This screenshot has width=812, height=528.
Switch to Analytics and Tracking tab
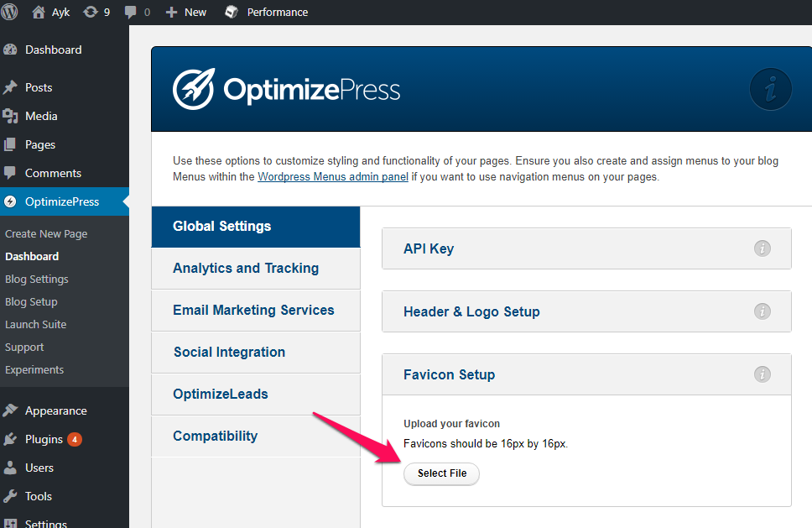tap(246, 269)
